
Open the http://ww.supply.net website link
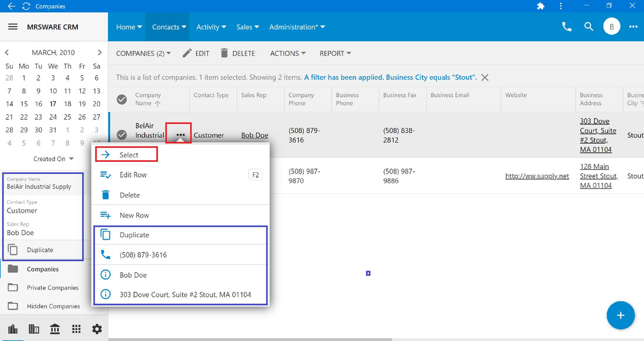[x=537, y=176]
